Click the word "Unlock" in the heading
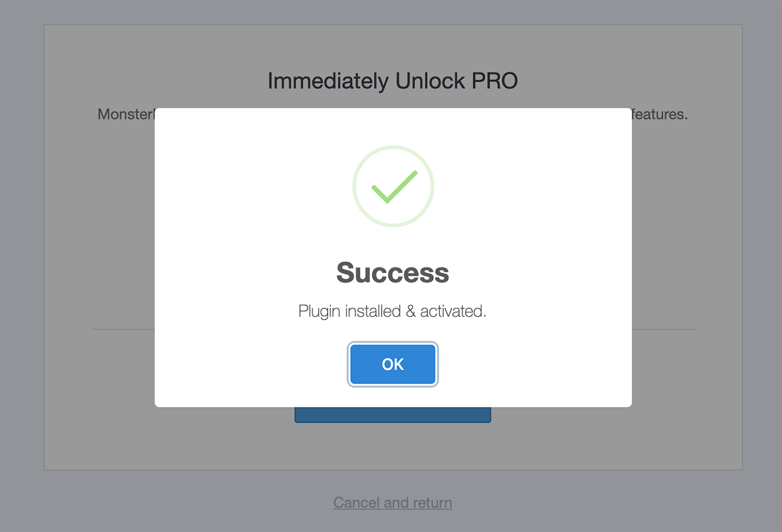The width and height of the screenshot is (782, 532). 430,81
